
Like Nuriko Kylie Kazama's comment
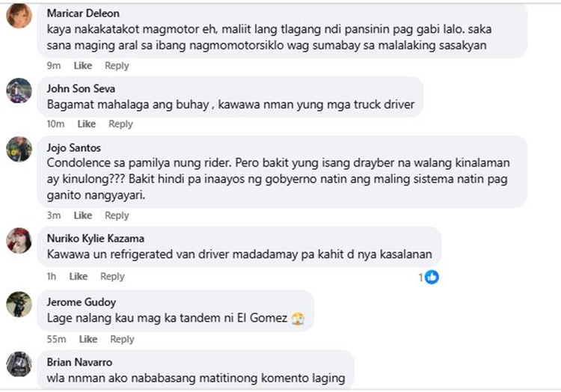click(79, 276)
